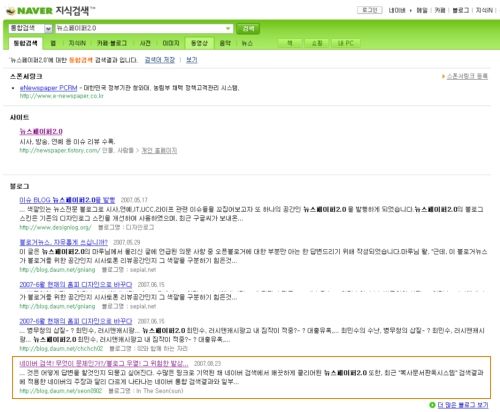Click the 블로그명 : In The Seon(sun) text
The width and height of the screenshot is (500, 412).
[146, 391]
